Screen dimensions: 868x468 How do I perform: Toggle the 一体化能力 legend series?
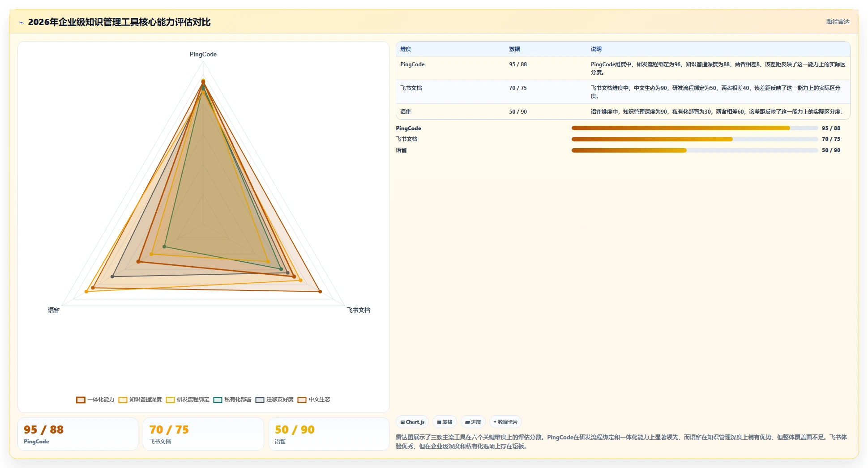pyautogui.click(x=95, y=400)
